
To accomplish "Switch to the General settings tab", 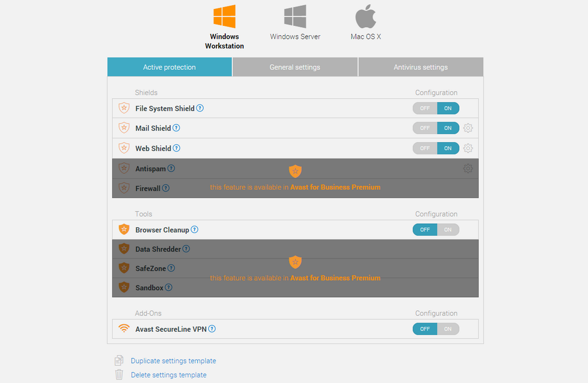I will [x=295, y=67].
